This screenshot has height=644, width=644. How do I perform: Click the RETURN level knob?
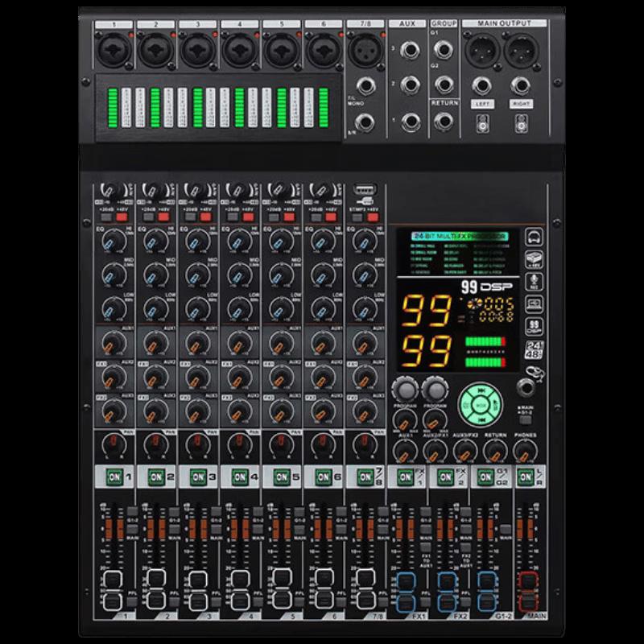(495, 452)
